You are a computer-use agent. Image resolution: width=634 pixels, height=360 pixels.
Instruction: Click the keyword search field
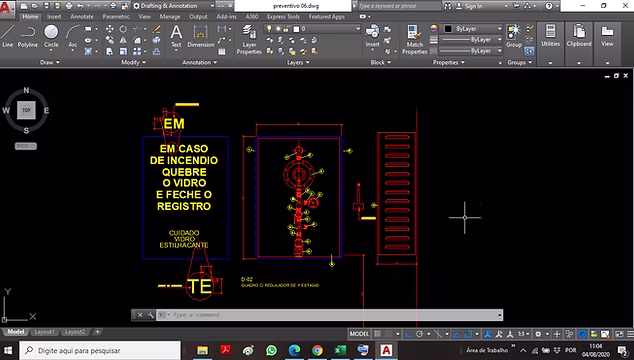coord(399,6)
